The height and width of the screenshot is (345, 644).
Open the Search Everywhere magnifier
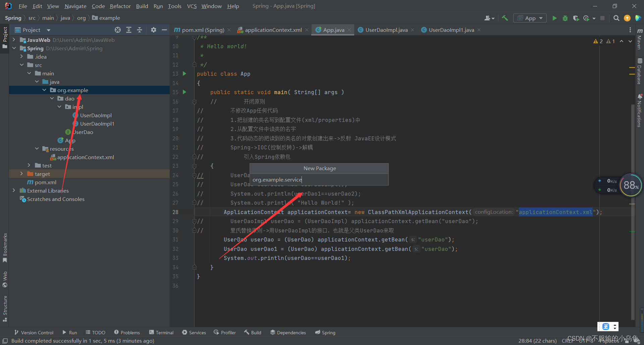(x=616, y=18)
